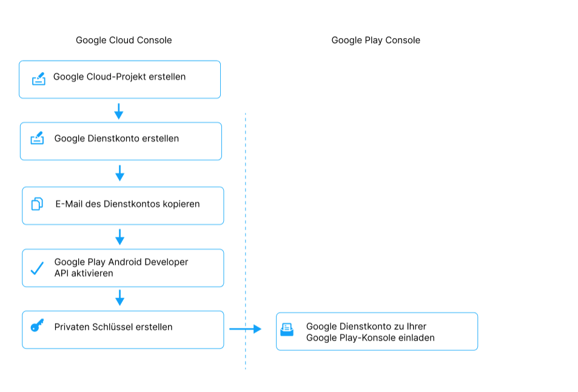Screen dimensions: 578x392
Task: Click the Google Cloud Console heading
Action: [x=124, y=40]
